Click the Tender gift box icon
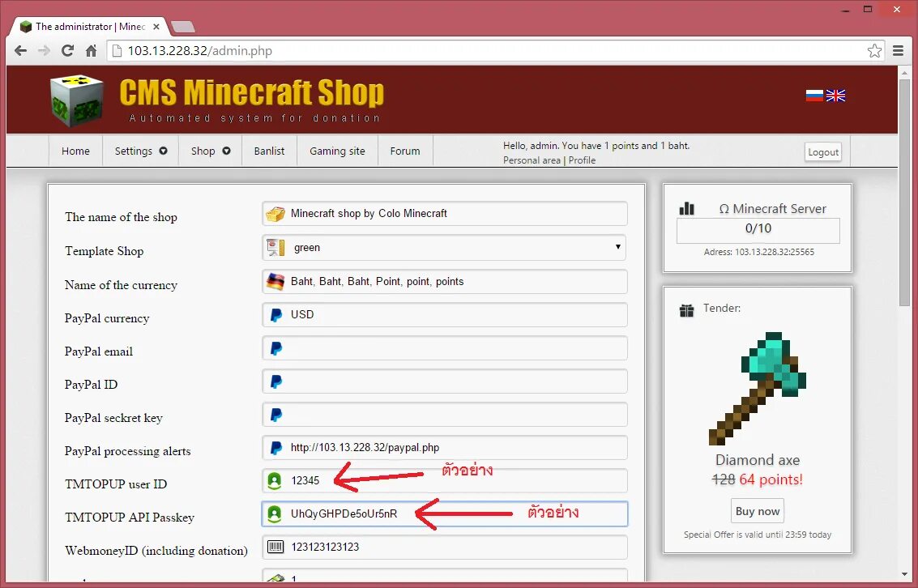 pyautogui.click(x=687, y=310)
